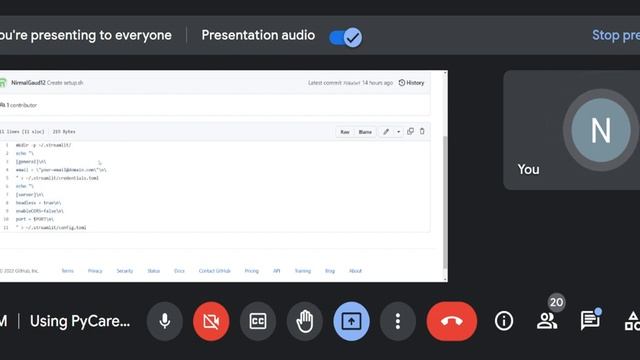Open the meeting details info panel

pos(504,321)
